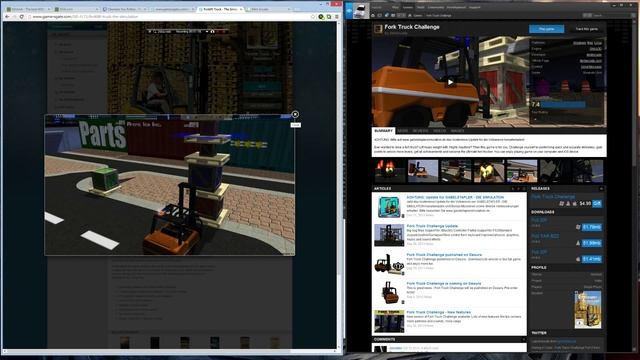Open the Mods menu in Desura
640x360 pixels.
coord(420,7)
